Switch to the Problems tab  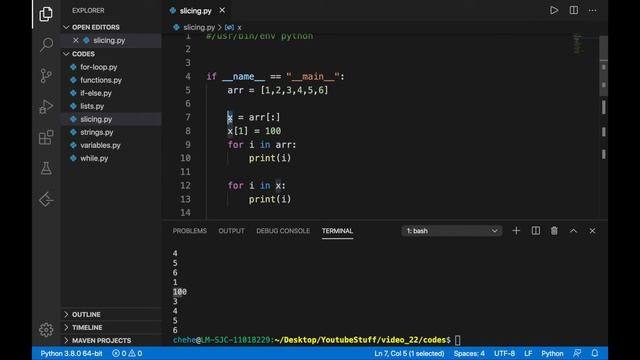[189, 231]
